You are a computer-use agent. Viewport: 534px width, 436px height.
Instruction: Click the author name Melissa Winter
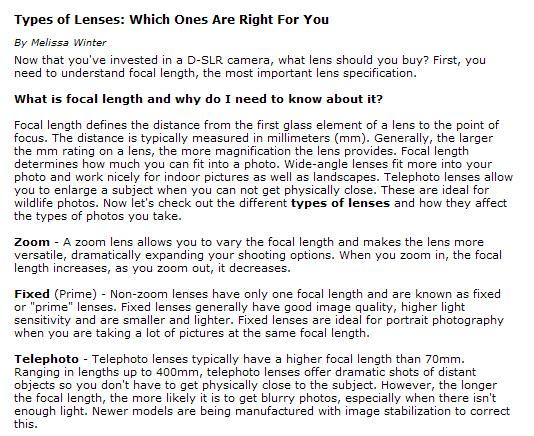(x=68, y=43)
